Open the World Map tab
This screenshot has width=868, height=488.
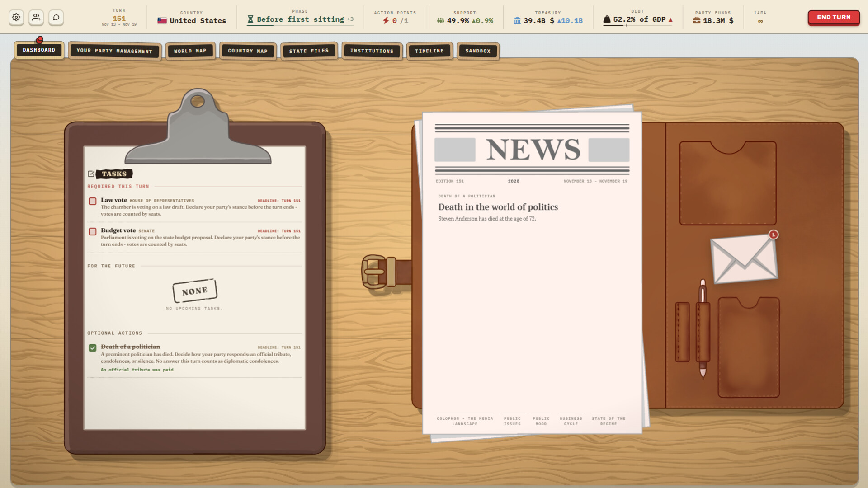point(190,51)
